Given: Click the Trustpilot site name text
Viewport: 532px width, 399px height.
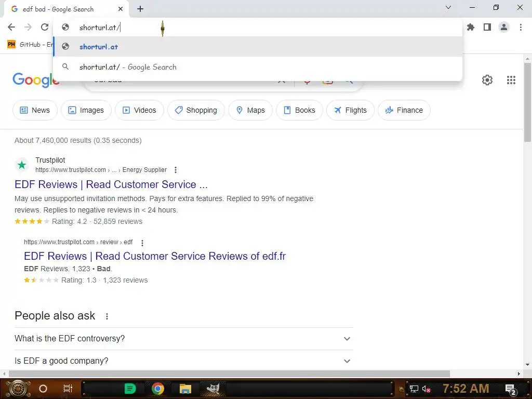Looking at the screenshot, I should 50,160.
